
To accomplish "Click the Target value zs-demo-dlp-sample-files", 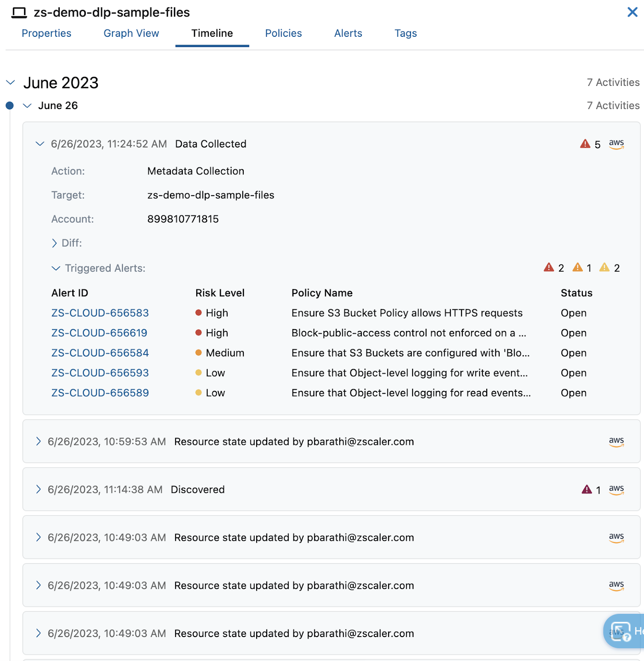I will click(211, 195).
